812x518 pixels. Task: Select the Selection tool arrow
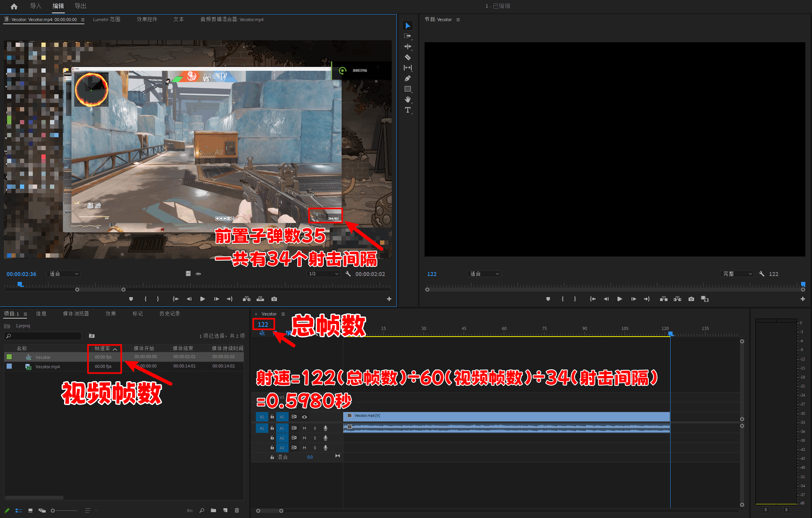coord(408,26)
